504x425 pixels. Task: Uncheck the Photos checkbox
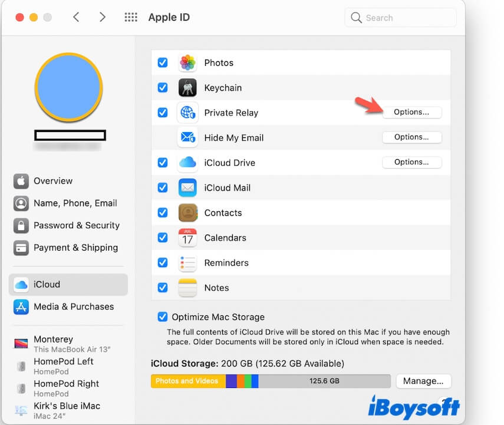coord(163,62)
